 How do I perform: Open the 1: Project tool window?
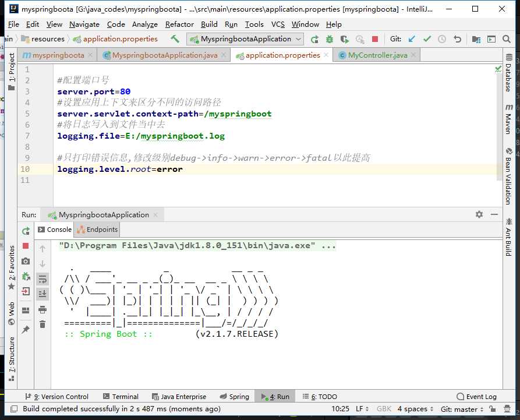point(12,72)
